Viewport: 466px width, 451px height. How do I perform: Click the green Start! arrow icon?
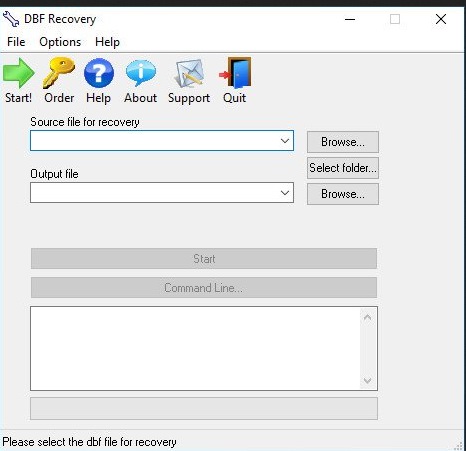point(19,73)
